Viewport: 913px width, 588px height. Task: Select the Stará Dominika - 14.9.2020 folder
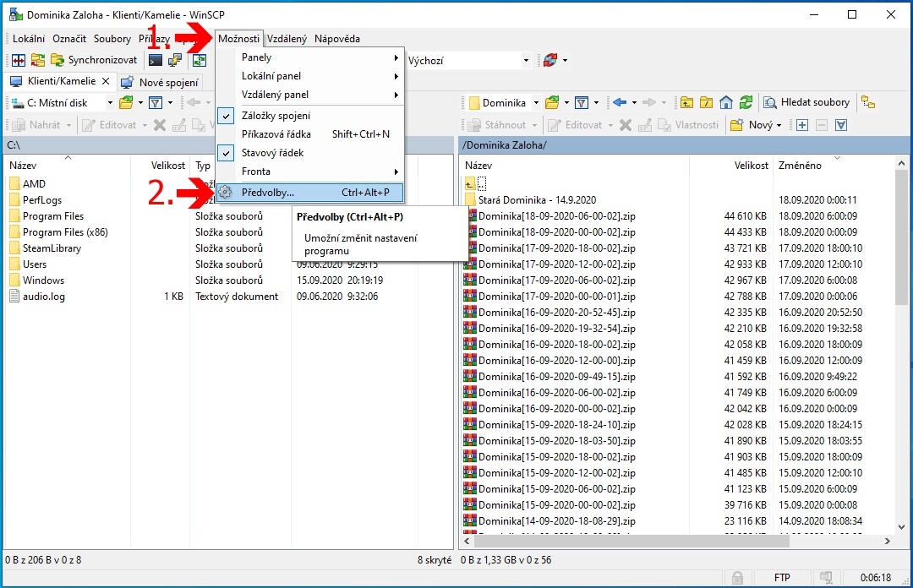click(x=537, y=200)
